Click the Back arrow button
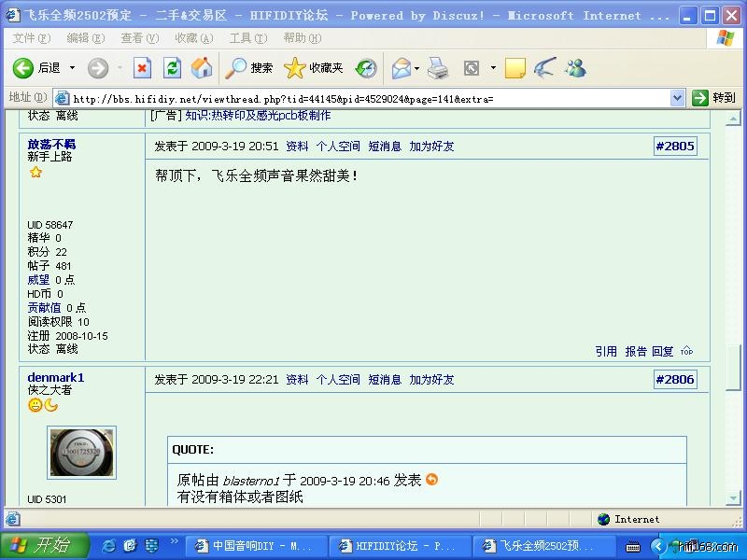This screenshot has width=747, height=560. pyautogui.click(x=24, y=68)
